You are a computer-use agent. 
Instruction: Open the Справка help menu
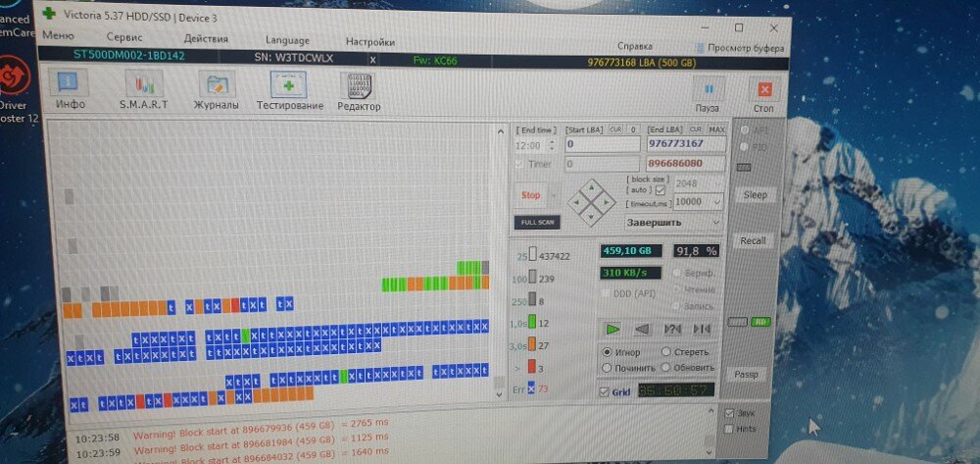[634, 46]
